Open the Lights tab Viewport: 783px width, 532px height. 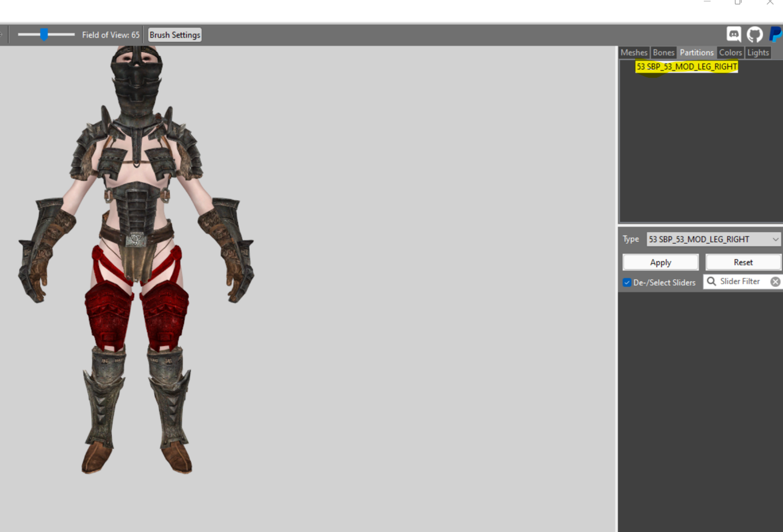point(757,53)
